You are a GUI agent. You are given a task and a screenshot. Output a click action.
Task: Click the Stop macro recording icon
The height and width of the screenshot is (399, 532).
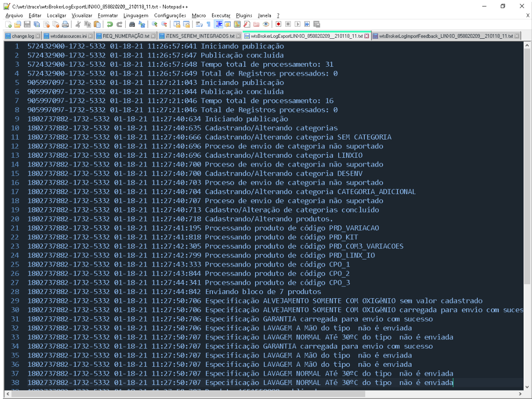(x=288, y=24)
